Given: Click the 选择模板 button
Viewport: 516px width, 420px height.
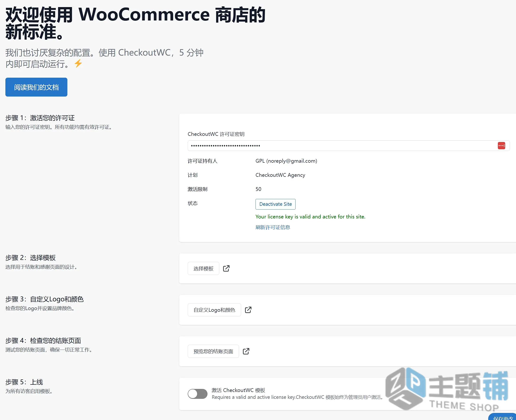Looking at the screenshot, I should [x=203, y=268].
